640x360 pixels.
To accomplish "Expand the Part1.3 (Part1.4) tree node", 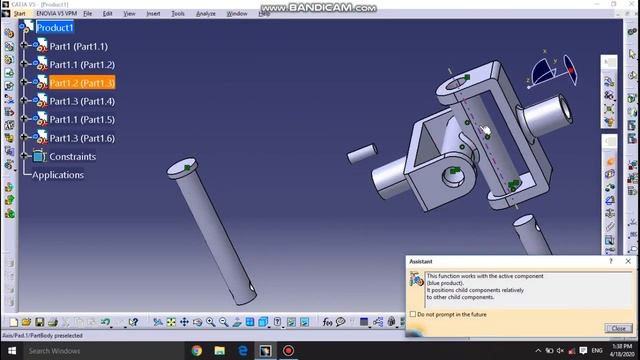I will click(23, 100).
